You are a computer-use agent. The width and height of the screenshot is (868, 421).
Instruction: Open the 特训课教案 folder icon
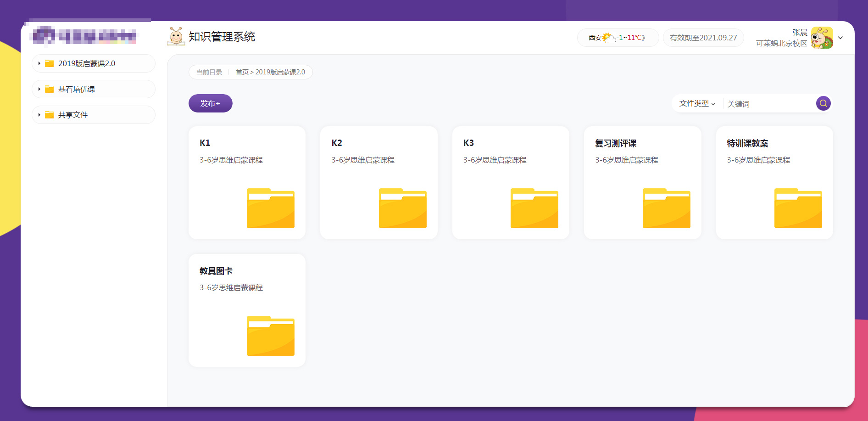point(798,208)
